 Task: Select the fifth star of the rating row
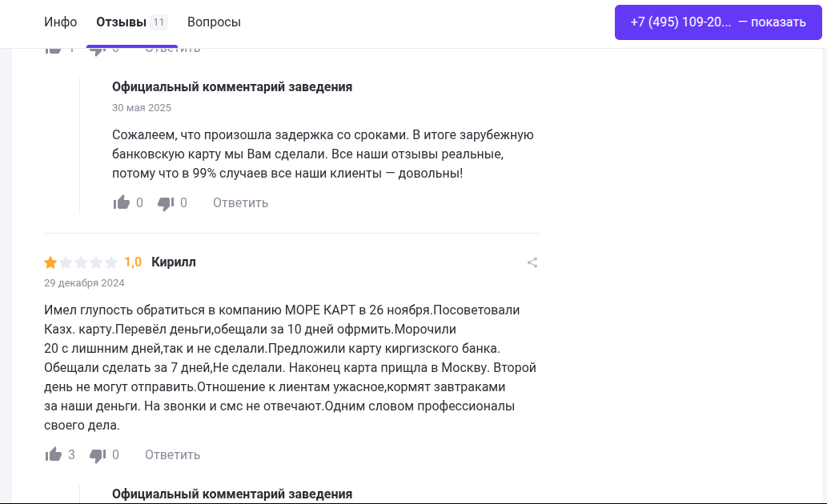click(x=113, y=262)
